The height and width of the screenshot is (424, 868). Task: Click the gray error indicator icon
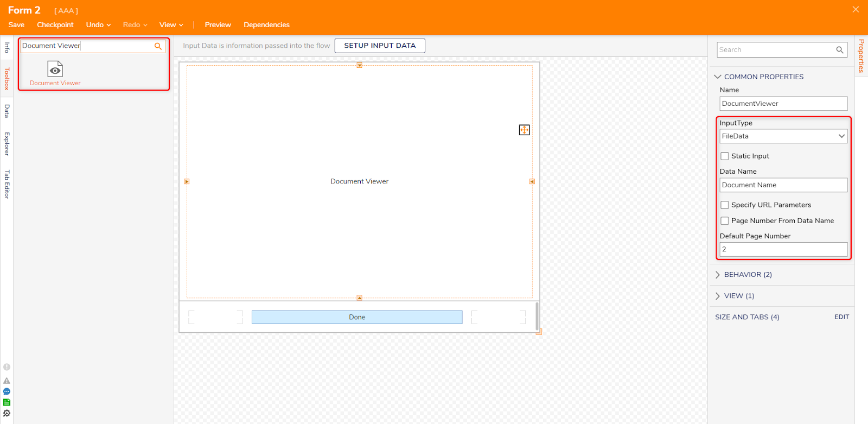click(7, 367)
